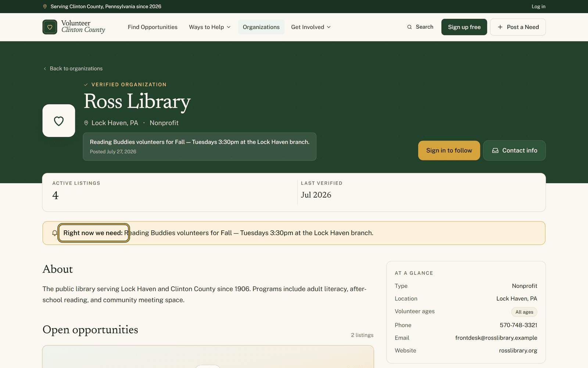
Task: Click the map pin icon beside Lock Haven, PA
Action: pyautogui.click(x=86, y=123)
